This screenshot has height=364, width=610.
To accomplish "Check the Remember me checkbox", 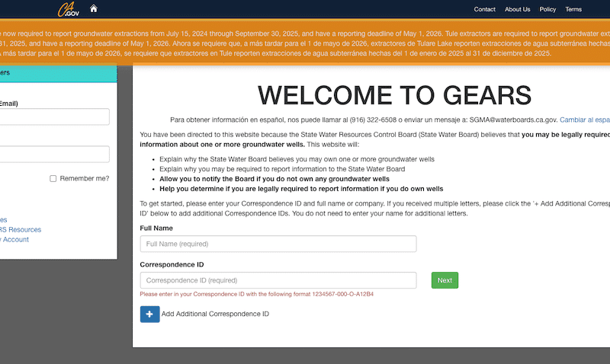I will point(53,178).
